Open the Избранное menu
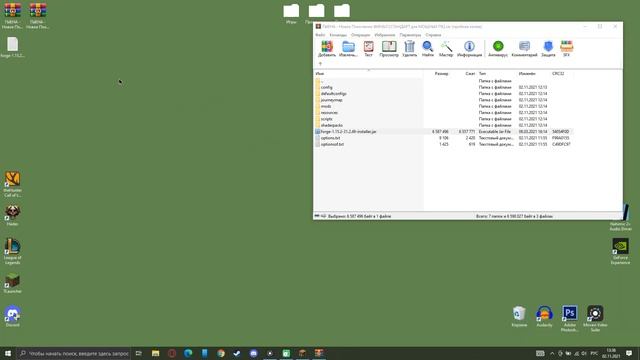Viewport: 640px width, 360px height. pos(384,35)
